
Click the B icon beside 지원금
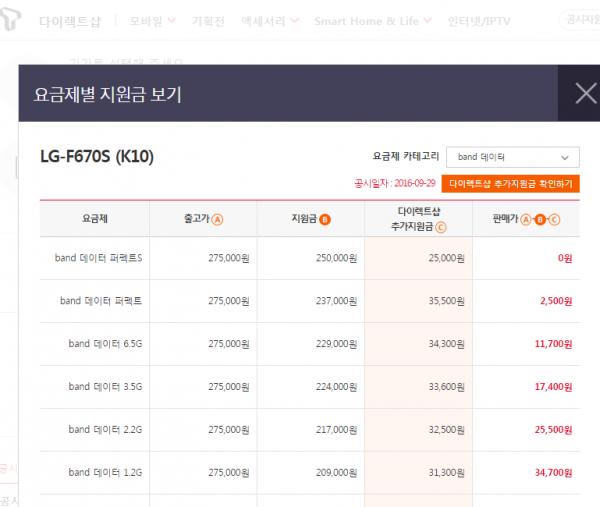[325, 219]
